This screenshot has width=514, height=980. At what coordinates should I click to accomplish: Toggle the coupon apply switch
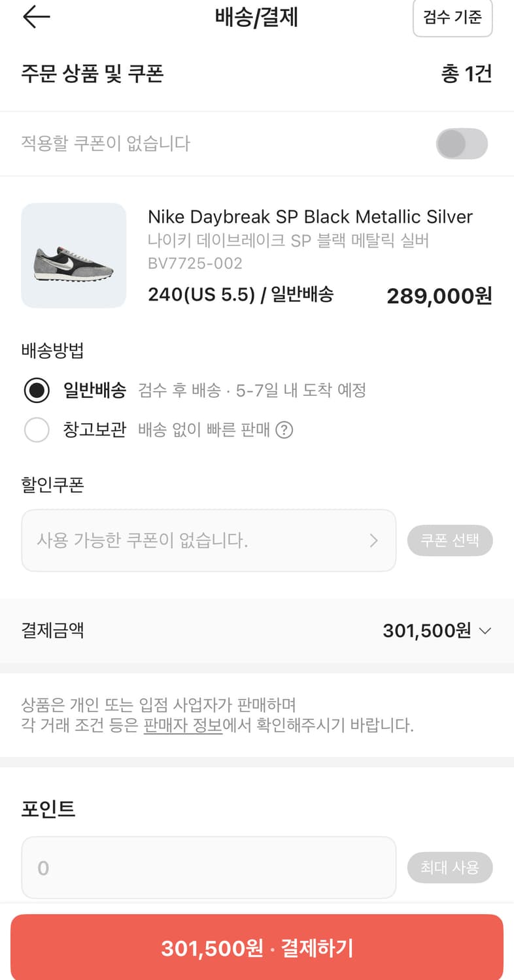(462, 144)
